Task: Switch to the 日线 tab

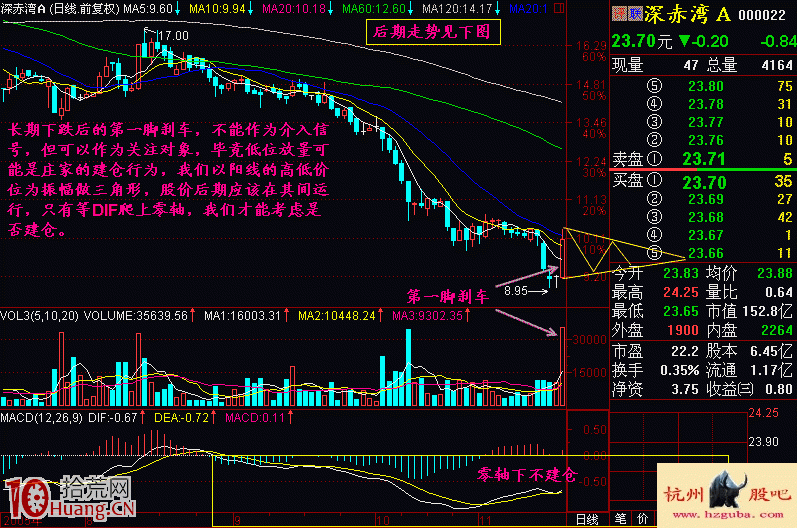Action: [587, 519]
